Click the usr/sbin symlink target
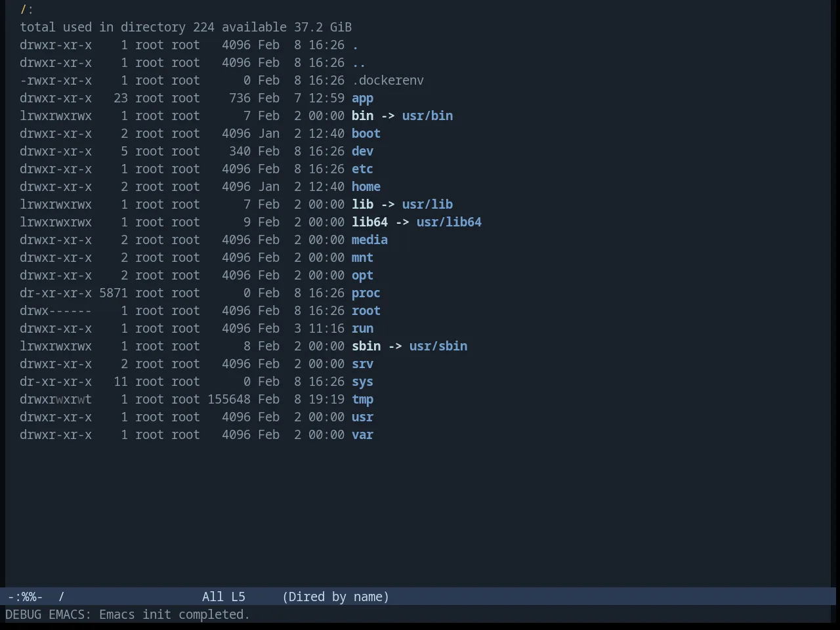The height and width of the screenshot is (630, 840). (438, 346)
